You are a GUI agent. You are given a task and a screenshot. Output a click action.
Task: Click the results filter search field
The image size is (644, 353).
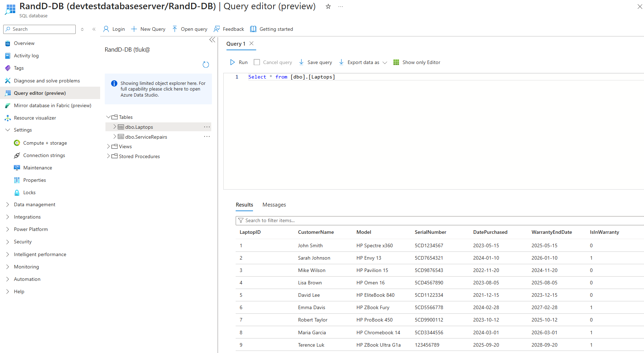439,220
